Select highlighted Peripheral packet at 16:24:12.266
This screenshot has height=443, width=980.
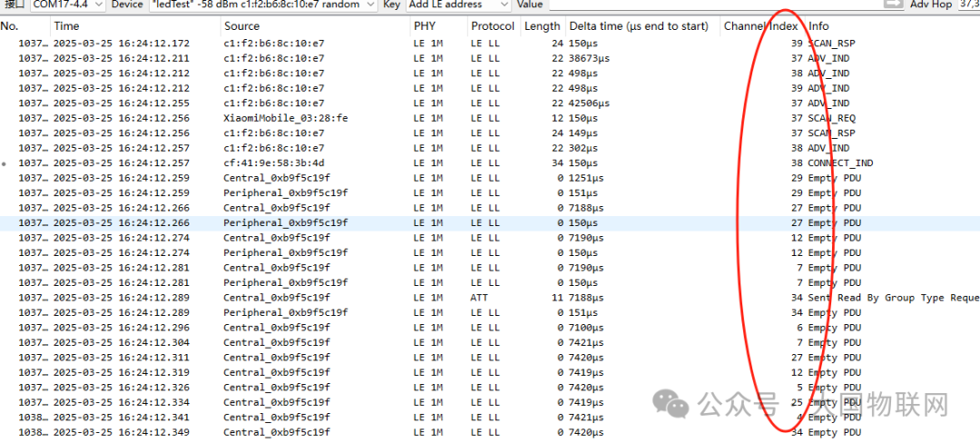coord(490,223)
